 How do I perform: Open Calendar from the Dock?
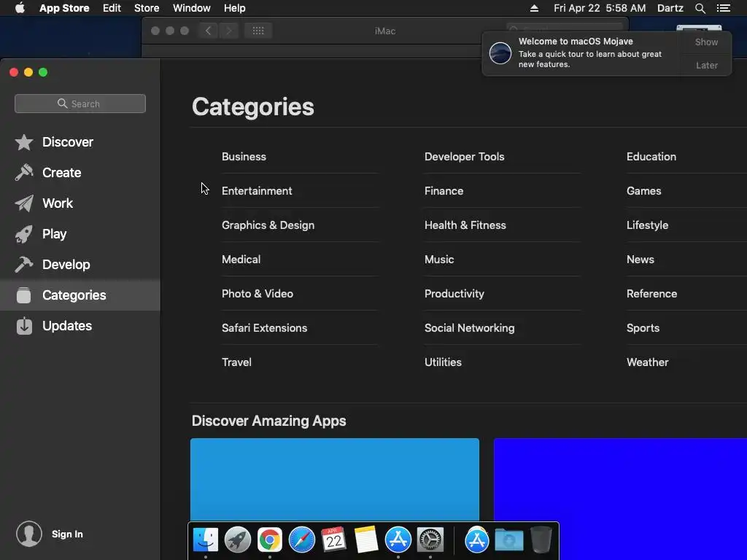coord(333,540)
